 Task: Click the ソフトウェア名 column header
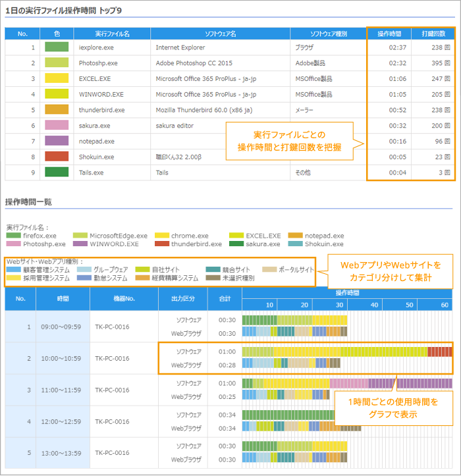[220, 34]
